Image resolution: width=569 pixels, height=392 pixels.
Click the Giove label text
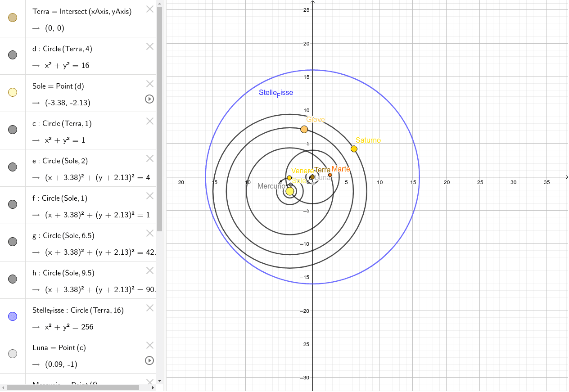click(x=316, y=120)
